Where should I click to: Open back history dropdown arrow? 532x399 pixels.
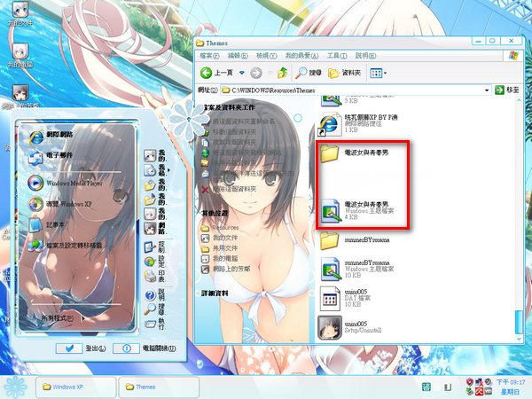tap(241, 73)
